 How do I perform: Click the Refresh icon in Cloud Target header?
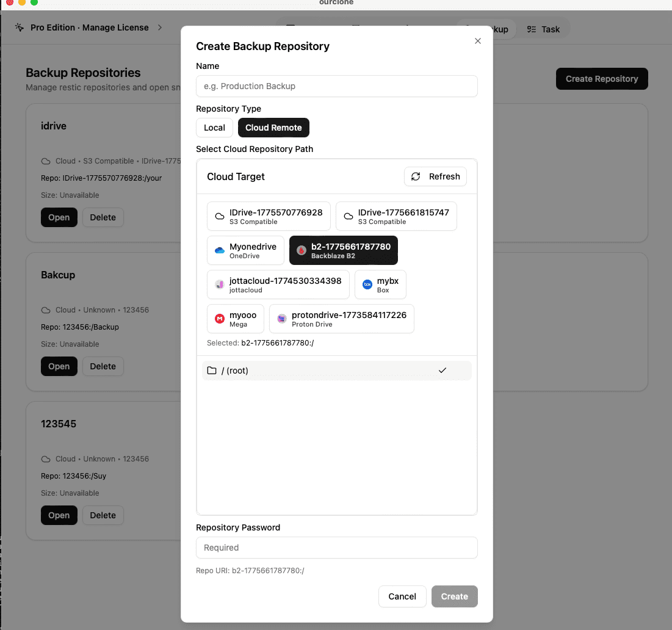tap(416, 176)
